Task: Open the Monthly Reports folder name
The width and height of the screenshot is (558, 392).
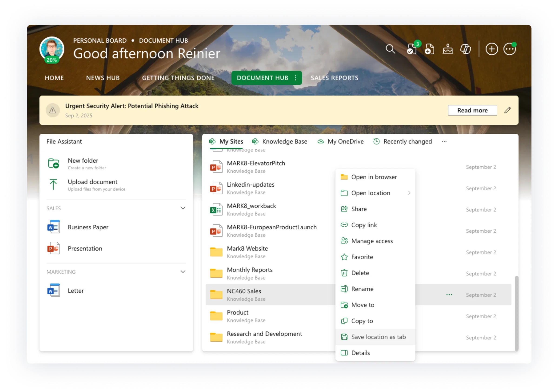Action: [x=250, y=270]
